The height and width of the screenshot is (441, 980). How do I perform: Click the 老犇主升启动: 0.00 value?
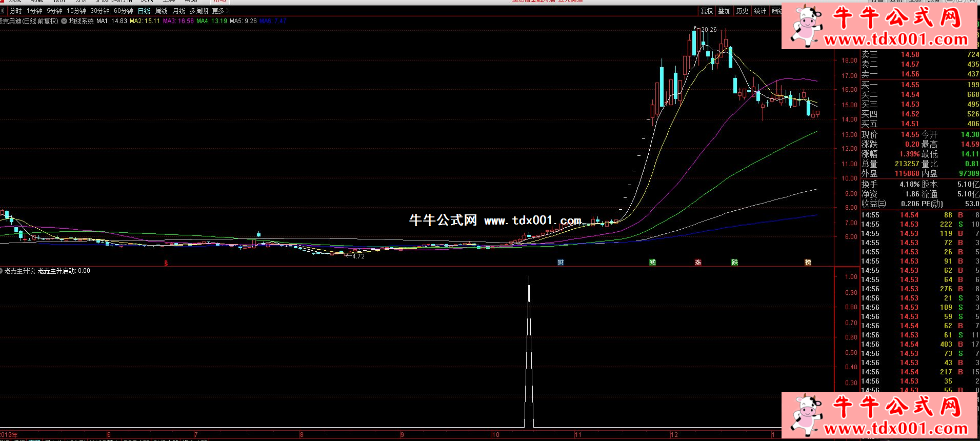(64, 271)
